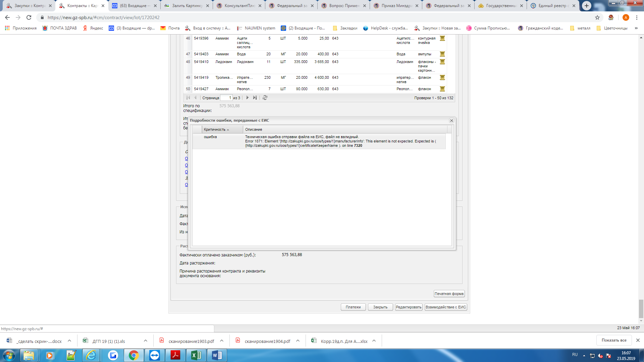Open Chrome menu with three dots
This screenshot has width=644, height=362.
637,17
